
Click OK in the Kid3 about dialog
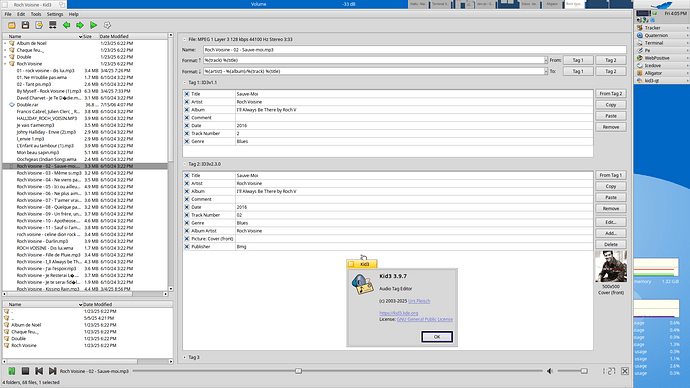click(x=437, y=337)
